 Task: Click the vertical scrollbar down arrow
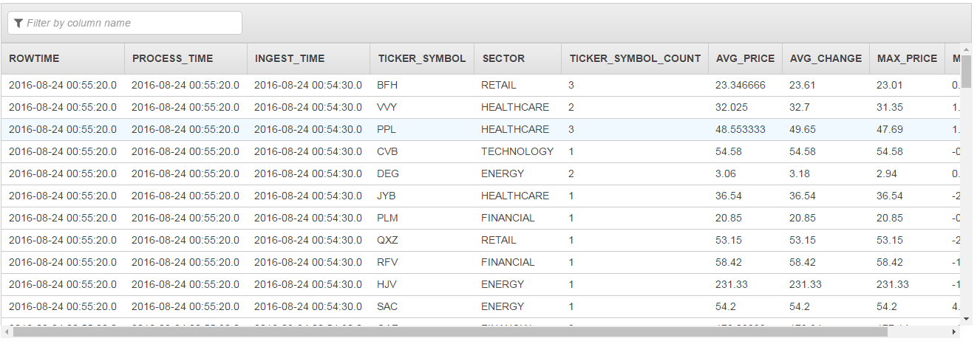click(966, 319)
